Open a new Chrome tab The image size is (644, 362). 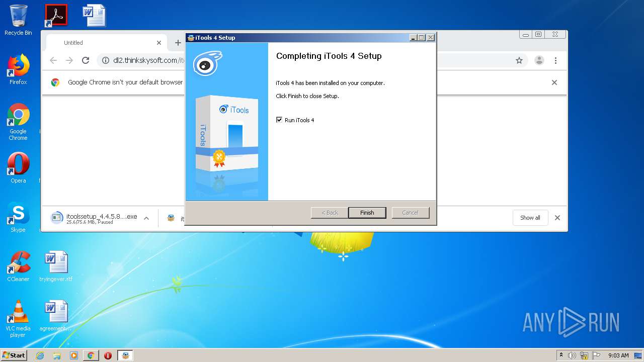[178, 43]
